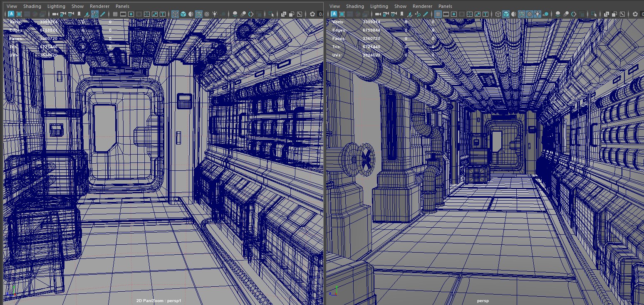Open View menu in right persp panel
The width and height of the screenshot is (644, 305).
[x=334, y=6]
